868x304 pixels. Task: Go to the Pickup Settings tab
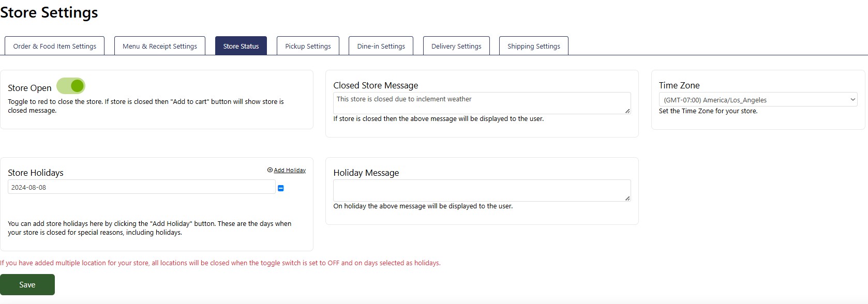tap(308, 46)
